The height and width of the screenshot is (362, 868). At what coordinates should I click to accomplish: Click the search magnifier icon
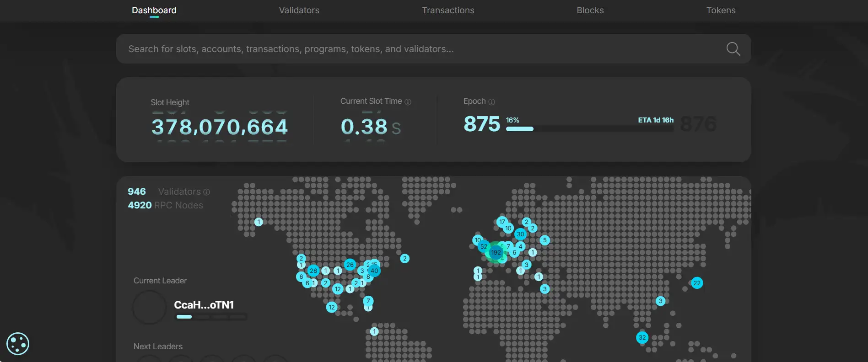(733, 49)
